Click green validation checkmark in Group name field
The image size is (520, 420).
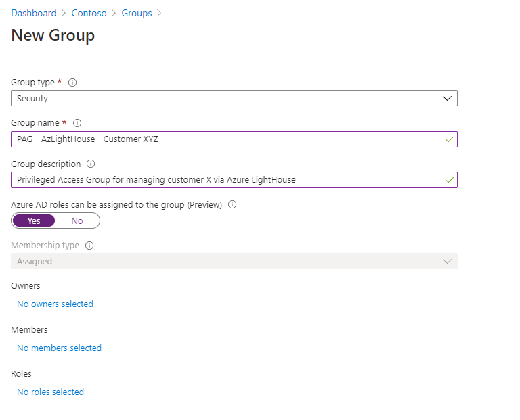[448, 139]
